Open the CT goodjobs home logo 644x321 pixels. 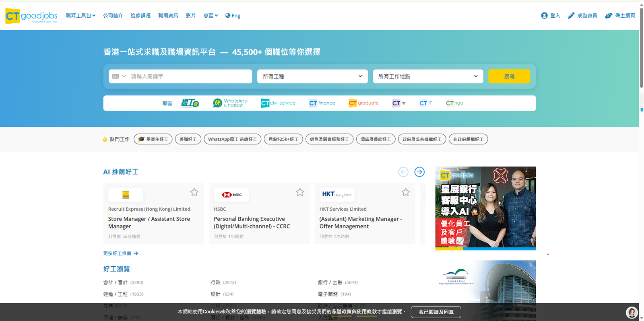[x=31, y=16]
